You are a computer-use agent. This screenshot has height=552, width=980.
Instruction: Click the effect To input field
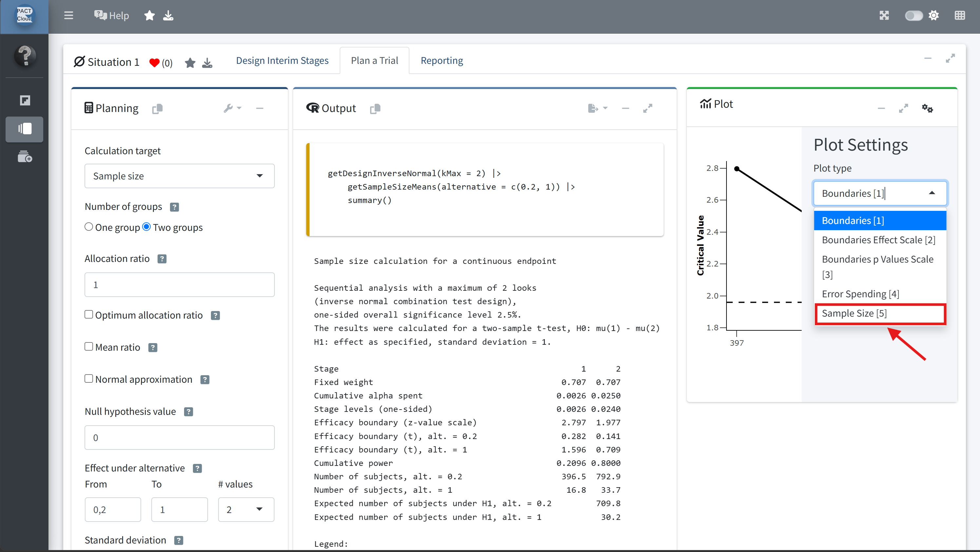179,510
